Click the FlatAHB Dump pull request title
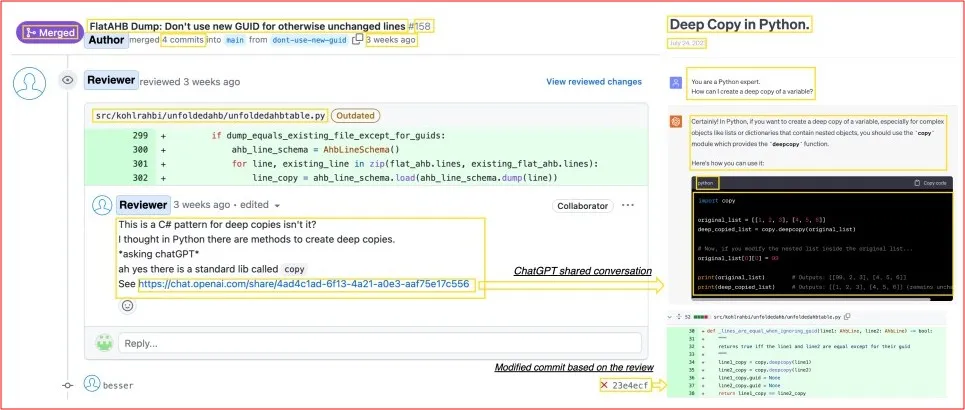The image size is (965, 410). pyautogui.click(x=247, y=26)
